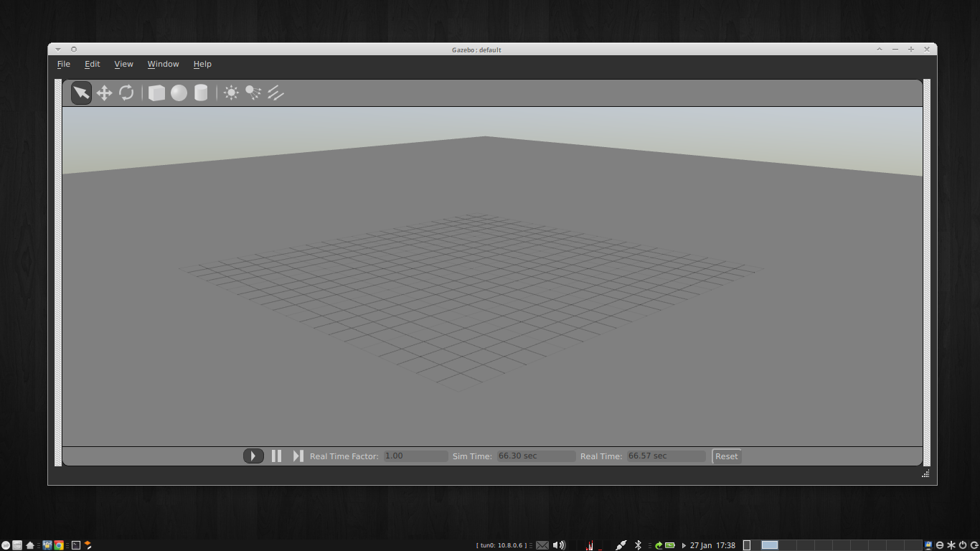Pause the running simulation

[x=276, y=456]
